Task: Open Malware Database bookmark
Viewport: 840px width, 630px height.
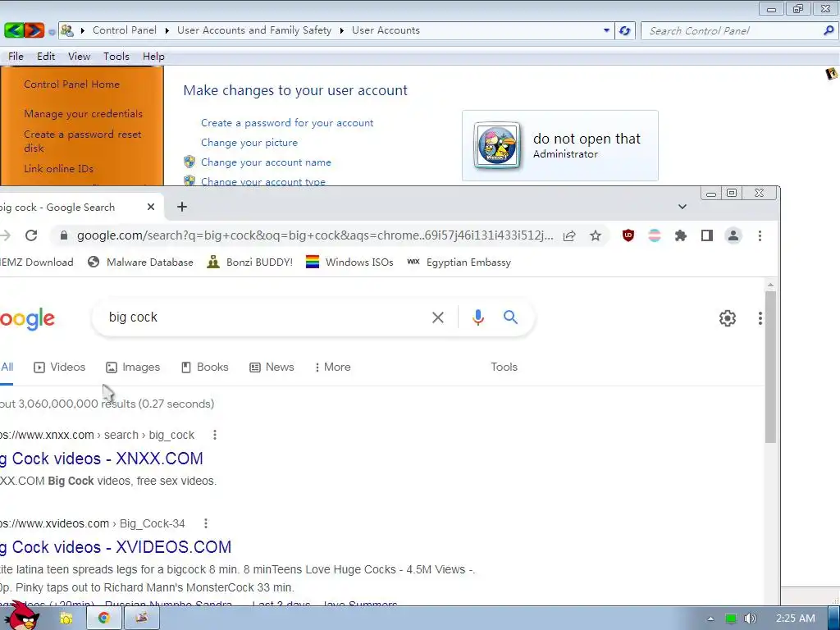Action: tap(140, 262)
